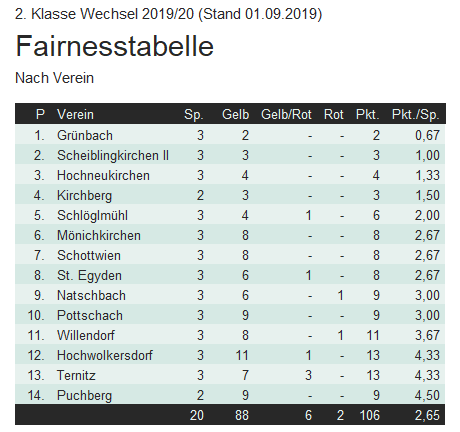Viewport: 460px width, 432px height.
Task: Open the Willendorf entry
Action: click(x=86, y=335)
